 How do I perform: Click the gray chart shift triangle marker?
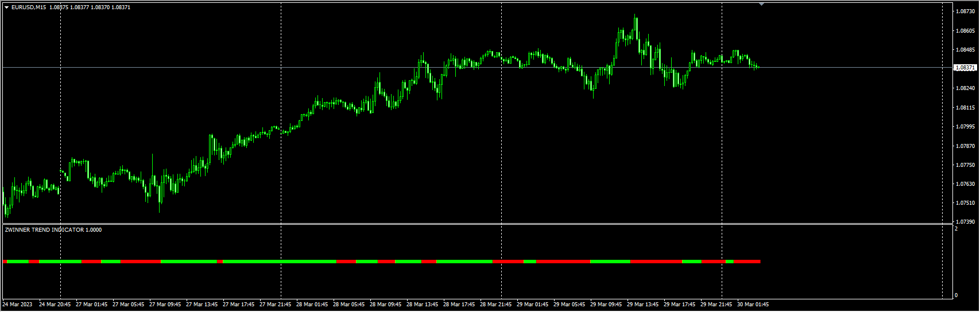761,4
